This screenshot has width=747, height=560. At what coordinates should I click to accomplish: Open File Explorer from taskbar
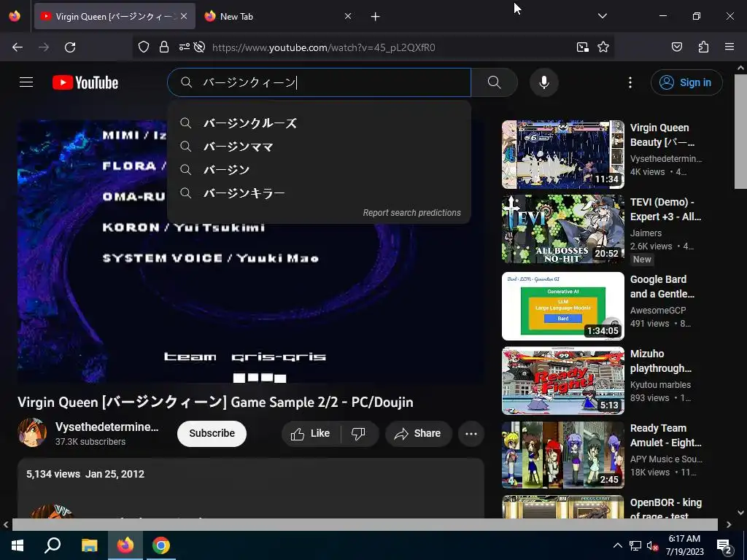[x=89, y=545]
